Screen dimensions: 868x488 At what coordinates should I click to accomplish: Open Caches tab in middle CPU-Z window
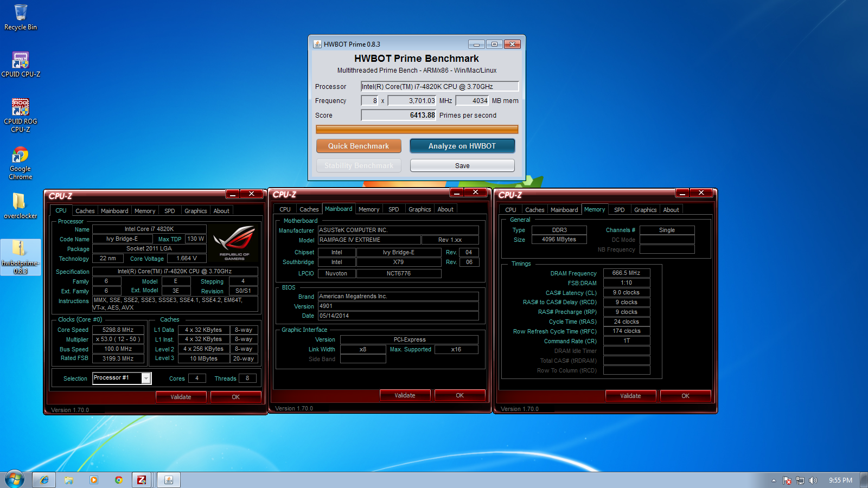[x=309, y=209]
